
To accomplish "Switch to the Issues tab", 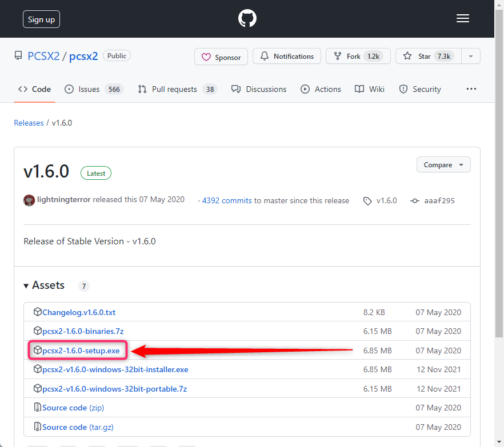I will point(94,89).
